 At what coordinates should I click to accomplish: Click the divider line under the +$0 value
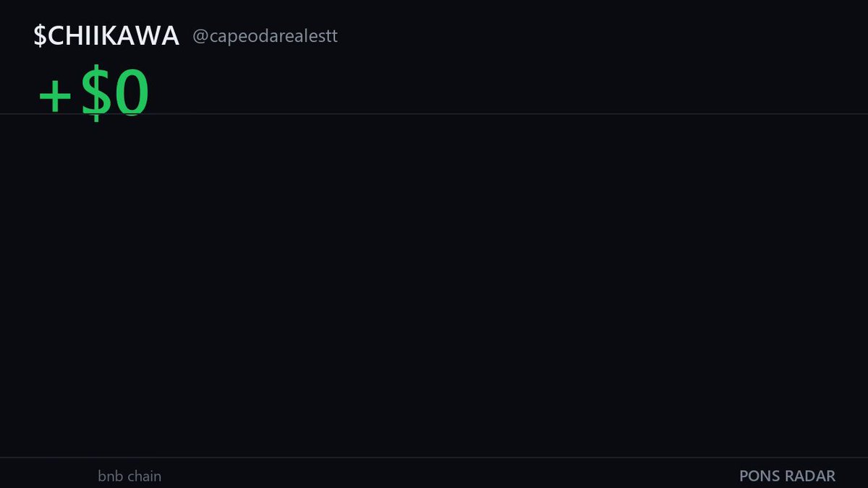434,114
